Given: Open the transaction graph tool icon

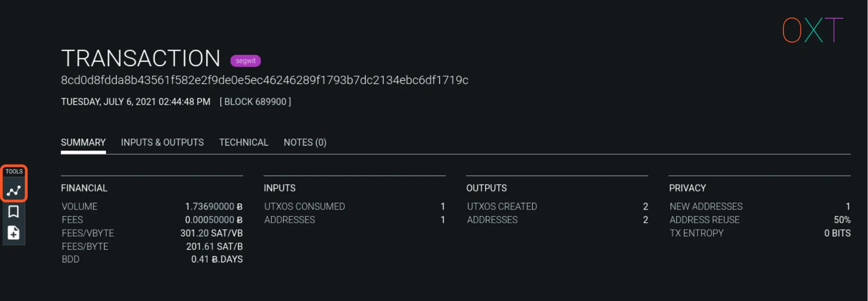Looking at the screenshot, I should point(14,191).
